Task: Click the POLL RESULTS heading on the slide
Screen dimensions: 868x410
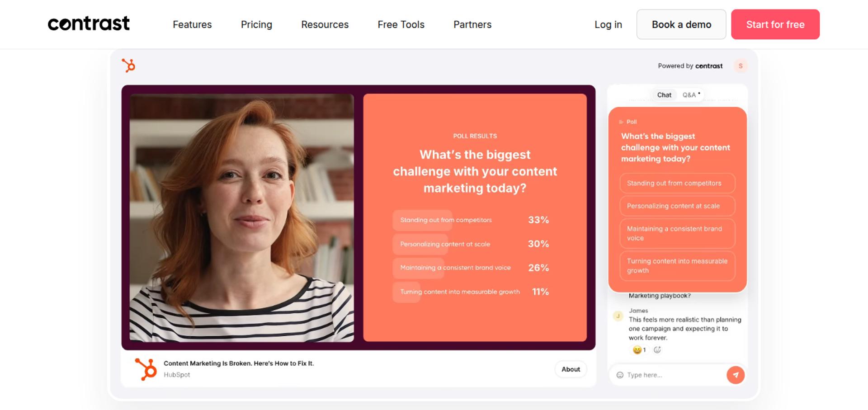Action: [x=475, y=136]
